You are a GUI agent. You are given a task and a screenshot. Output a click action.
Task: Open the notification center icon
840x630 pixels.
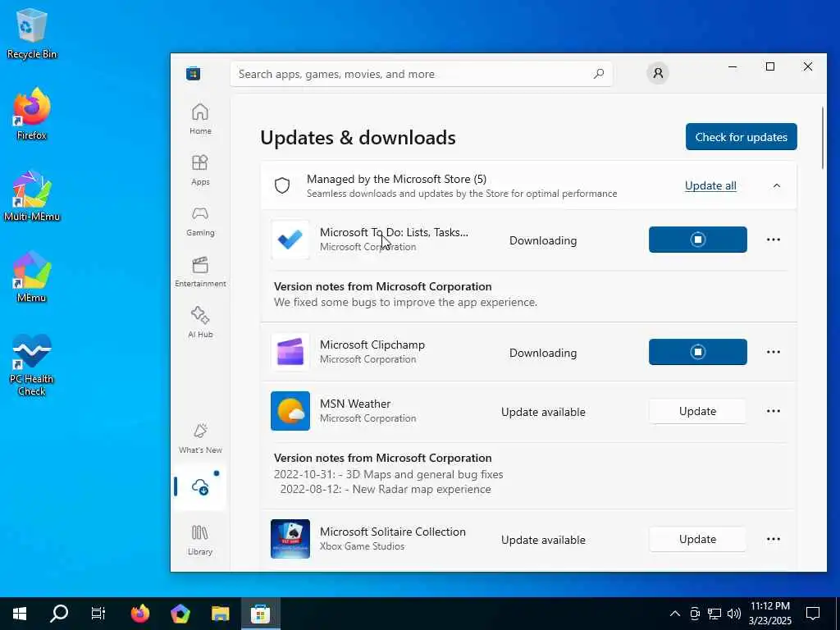(x=813, y=614)
